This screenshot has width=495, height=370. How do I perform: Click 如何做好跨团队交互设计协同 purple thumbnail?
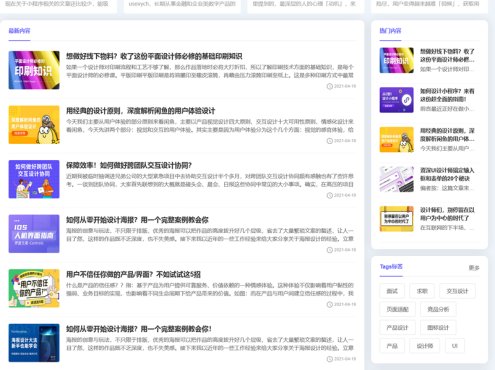pyautogui.click(x=34, y=179)
